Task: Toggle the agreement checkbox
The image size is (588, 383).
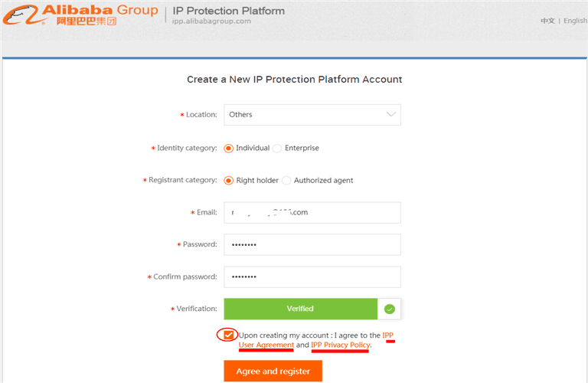Action: tap(228, 335)
